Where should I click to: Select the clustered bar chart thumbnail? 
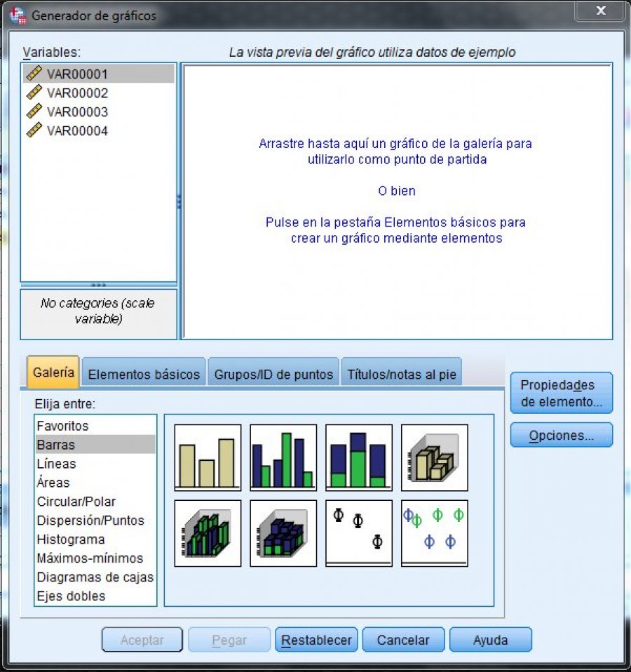coord(283,457)
